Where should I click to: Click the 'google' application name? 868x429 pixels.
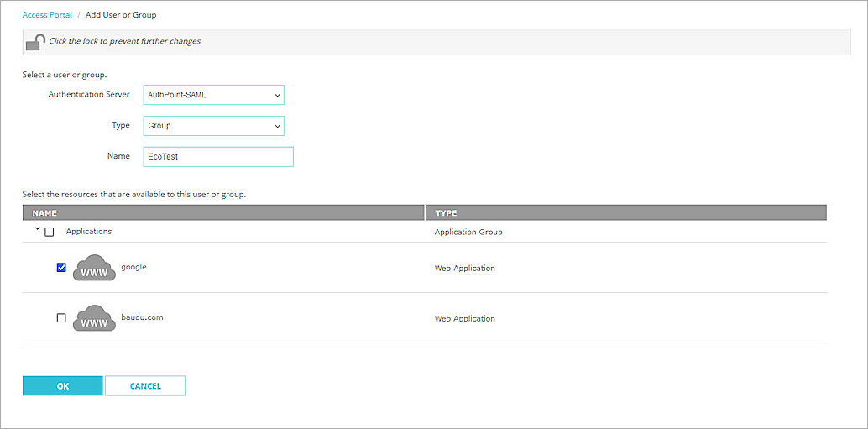134,267
